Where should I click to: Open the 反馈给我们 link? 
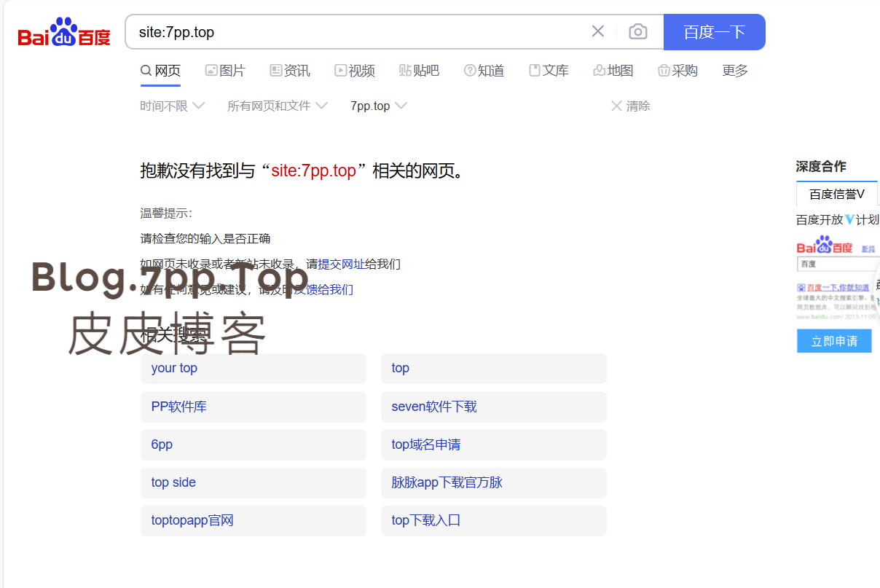click(x=323, y=289)
